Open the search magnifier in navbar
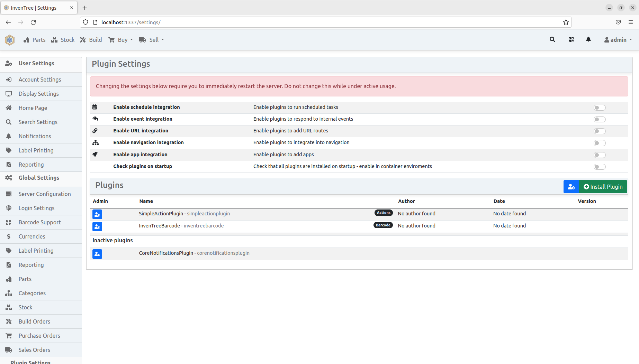 pyautogui.click(x=552, y=40)
